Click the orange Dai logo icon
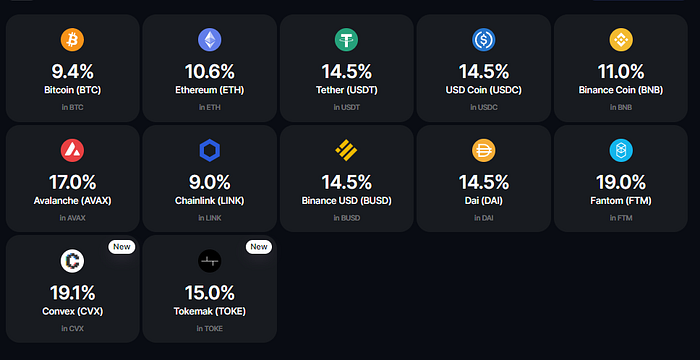The image size is (700, 360). pyautogui.click(x=483, y=151)
